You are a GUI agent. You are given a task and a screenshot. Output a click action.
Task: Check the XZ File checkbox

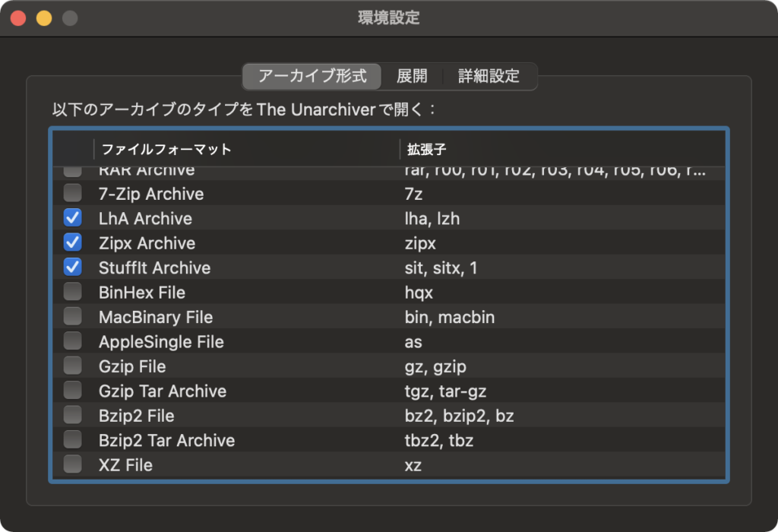click(73, 465)
